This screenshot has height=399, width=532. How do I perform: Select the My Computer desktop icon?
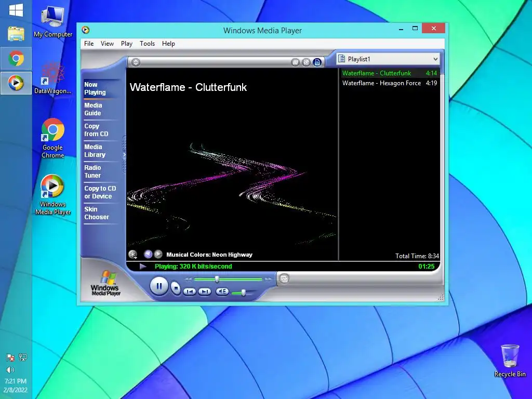(x=53, y=22)
